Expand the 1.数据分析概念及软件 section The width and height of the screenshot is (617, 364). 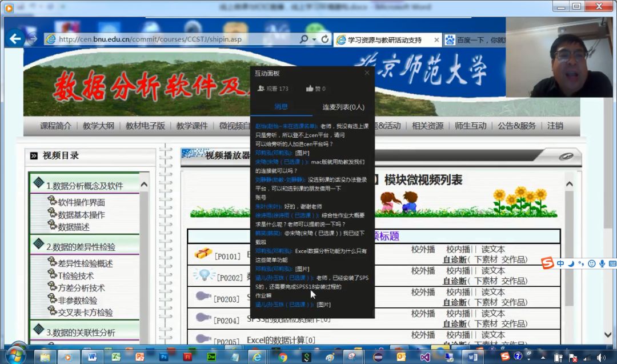tap(85, 185)
